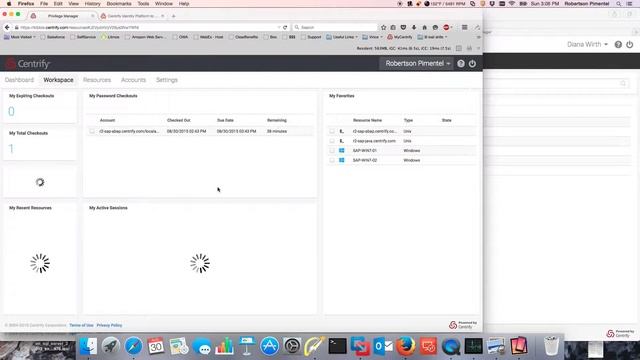The image size is (640, 360).
Task: Click help icon in background Diana Wirth window
Action: [x=618, y=44]
